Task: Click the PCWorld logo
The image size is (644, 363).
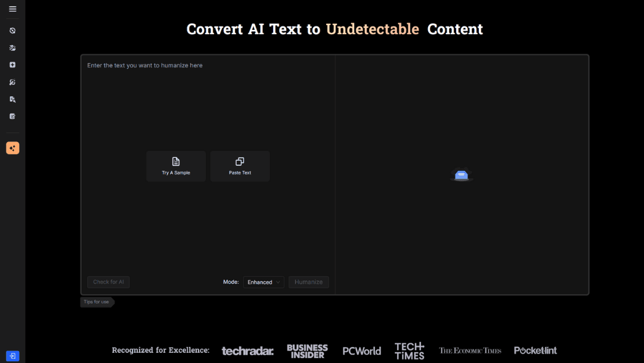Action: pos(361,351)
